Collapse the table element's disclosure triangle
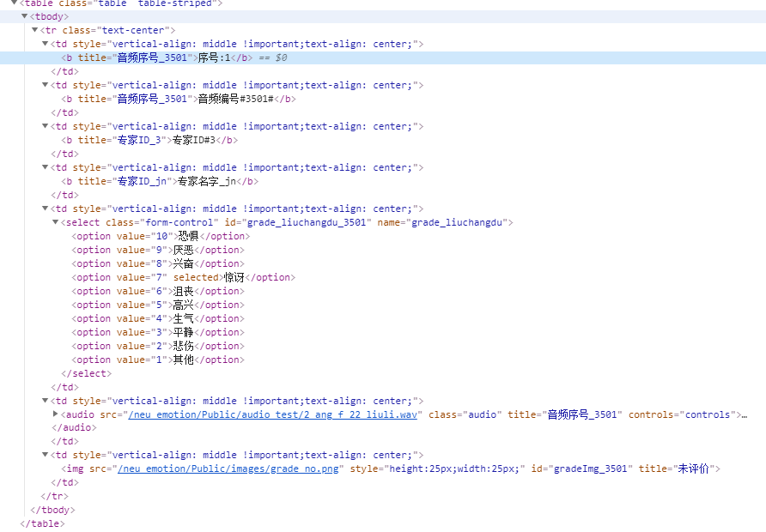 tap(14, 3)
